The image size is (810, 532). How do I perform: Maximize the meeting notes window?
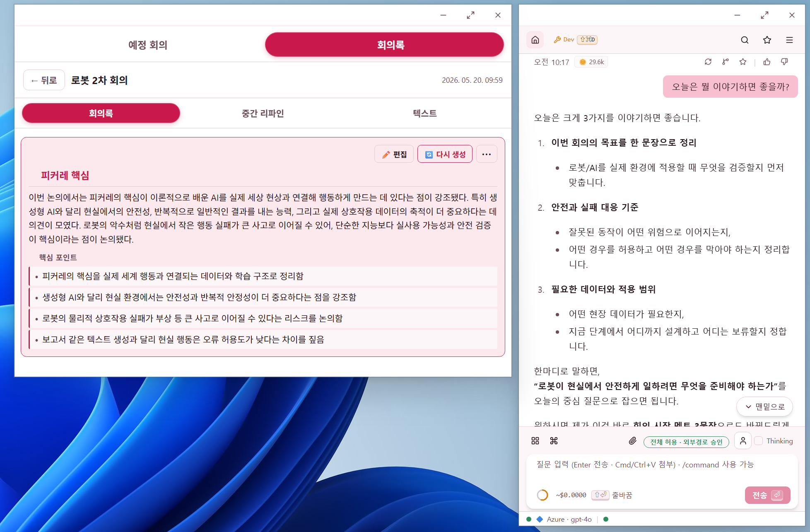coord(470,15)
